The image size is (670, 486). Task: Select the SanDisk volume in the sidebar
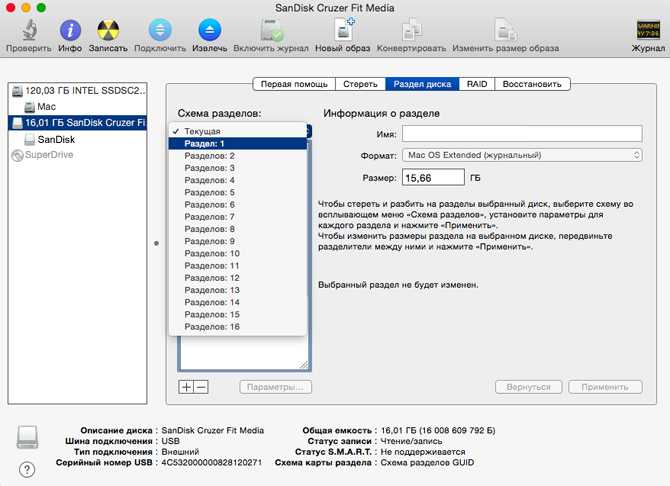pos(78,139)
